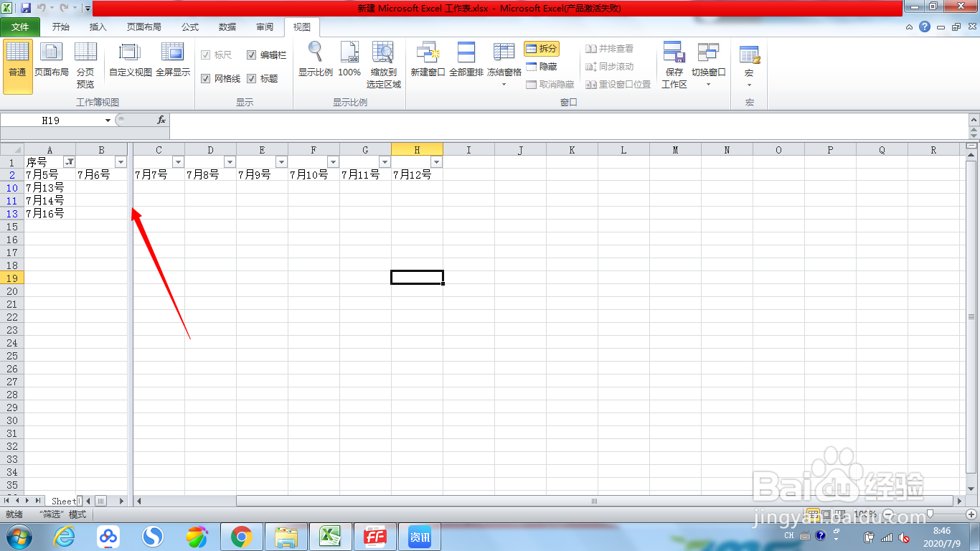Open the Name Box dropdown arrow
Viewport: 980px width, 551px height.
coord(108,121)
